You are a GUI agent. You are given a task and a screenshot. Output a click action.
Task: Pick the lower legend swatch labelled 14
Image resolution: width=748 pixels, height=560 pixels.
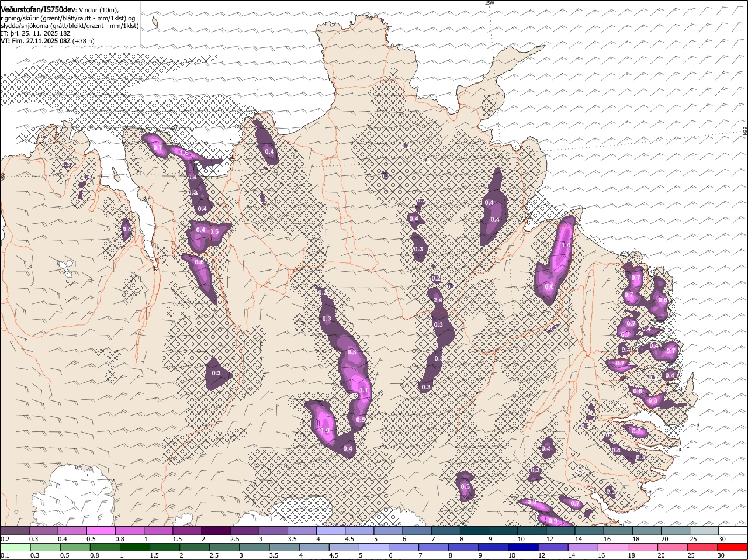[x=584, y=547]
